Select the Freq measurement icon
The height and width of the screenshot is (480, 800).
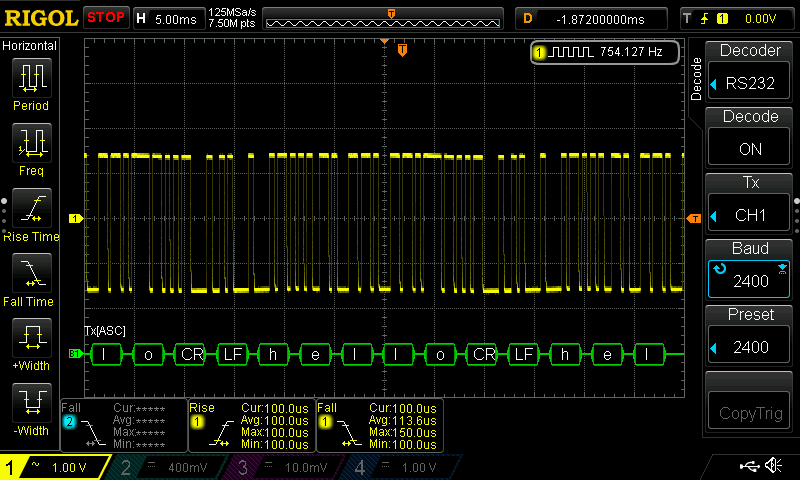[x=32, y=142]
